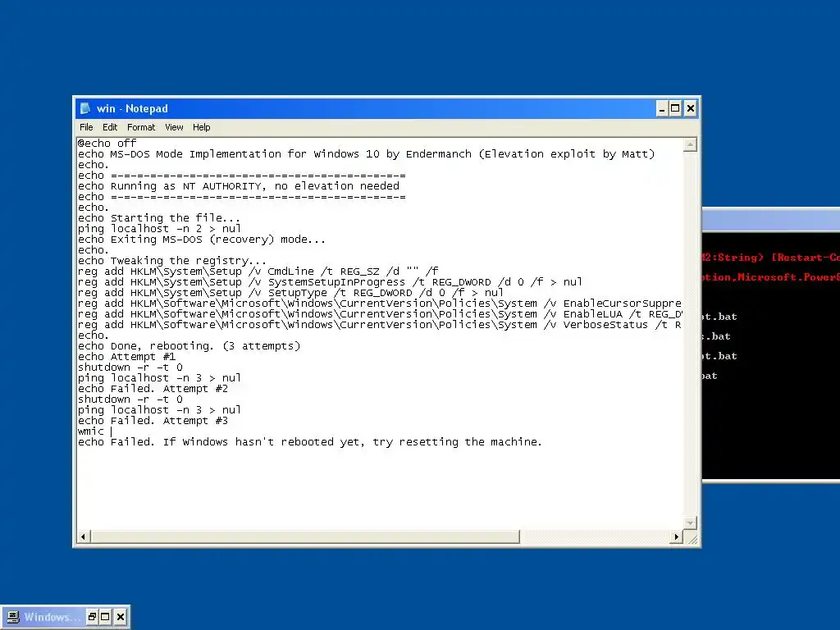Click the reg add SystemSetupInProgress line
The image size is (840, 630).
tap(330, 282)
